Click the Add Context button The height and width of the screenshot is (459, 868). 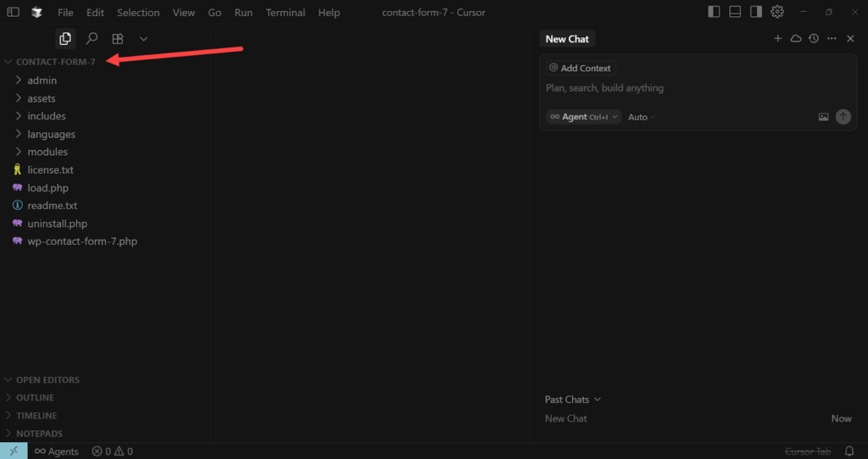(581, 68)
